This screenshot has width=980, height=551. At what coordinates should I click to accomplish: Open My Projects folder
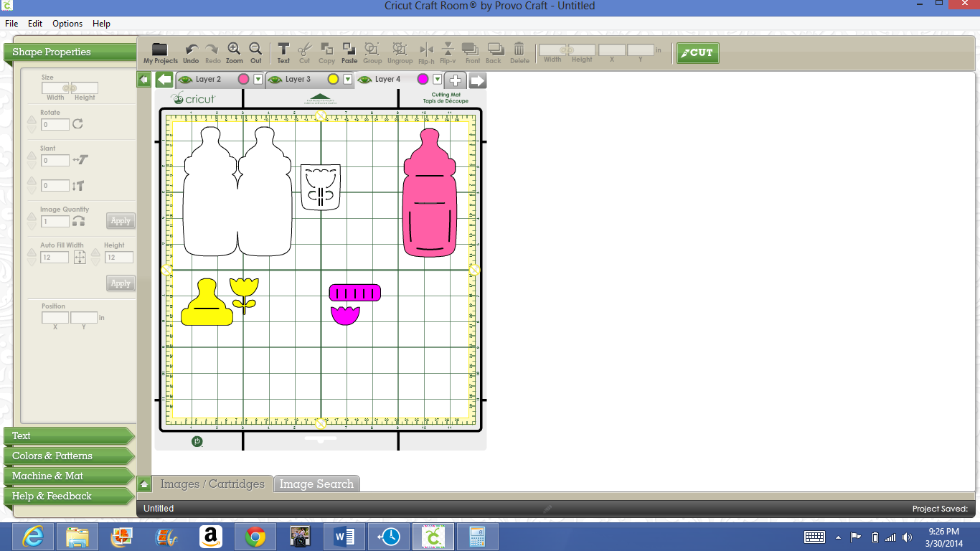click(160, 53)
